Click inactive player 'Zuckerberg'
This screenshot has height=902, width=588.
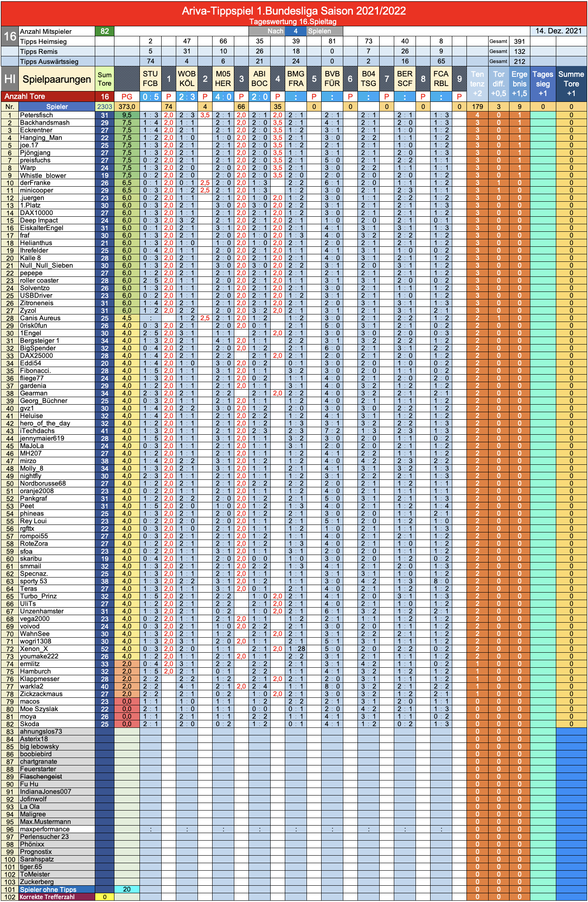coord(37,882)
